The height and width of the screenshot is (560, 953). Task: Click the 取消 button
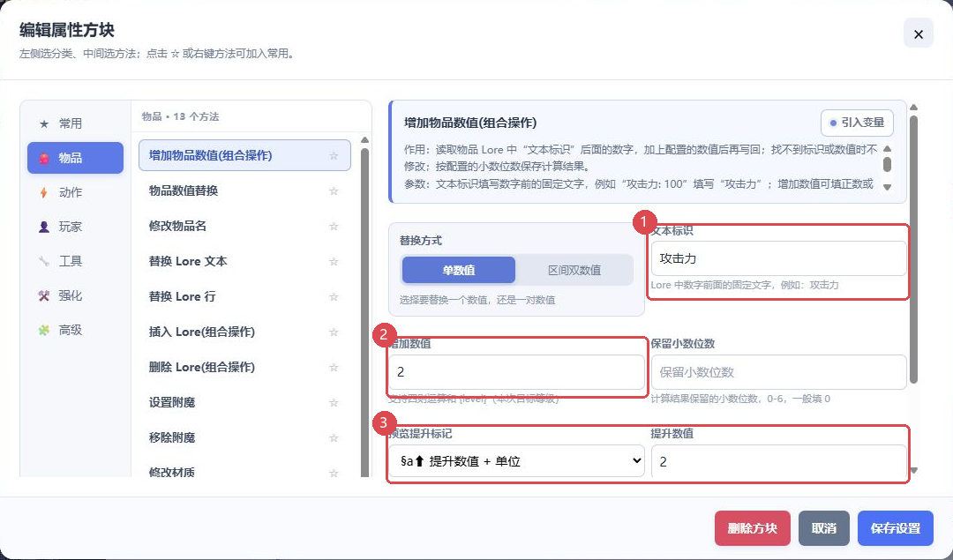coord(824,528)
